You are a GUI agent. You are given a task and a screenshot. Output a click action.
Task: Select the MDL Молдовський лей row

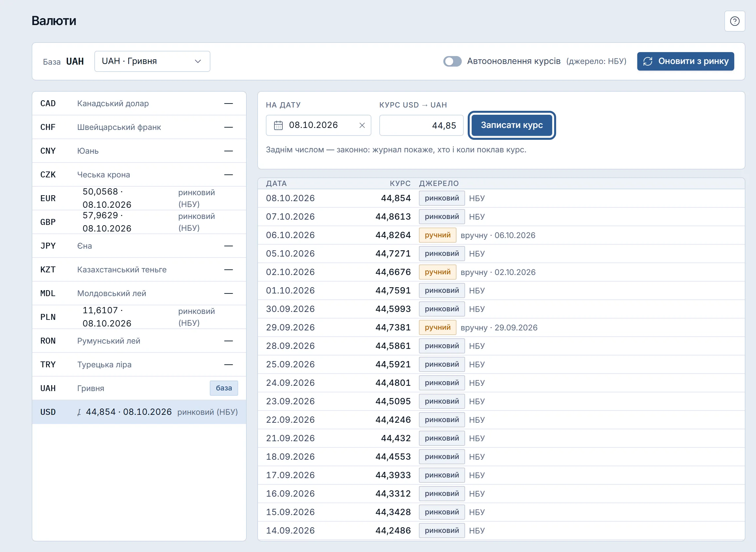point(139,293)
